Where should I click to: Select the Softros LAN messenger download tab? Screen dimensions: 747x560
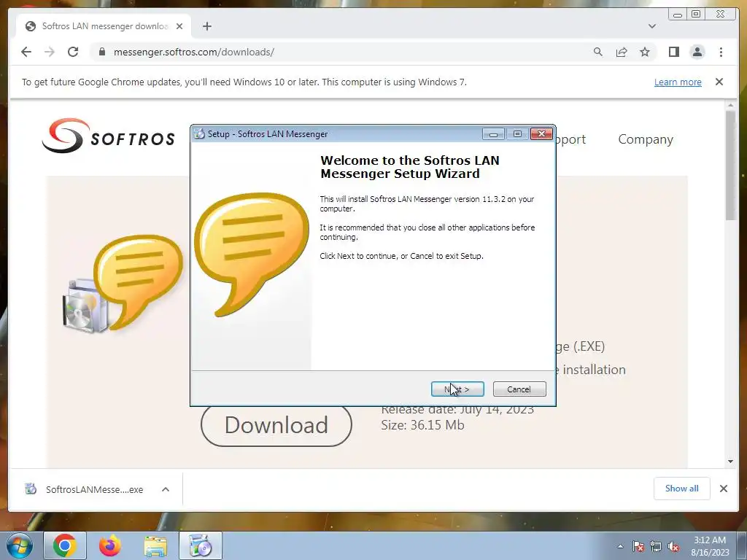click(x=104, y=26)
